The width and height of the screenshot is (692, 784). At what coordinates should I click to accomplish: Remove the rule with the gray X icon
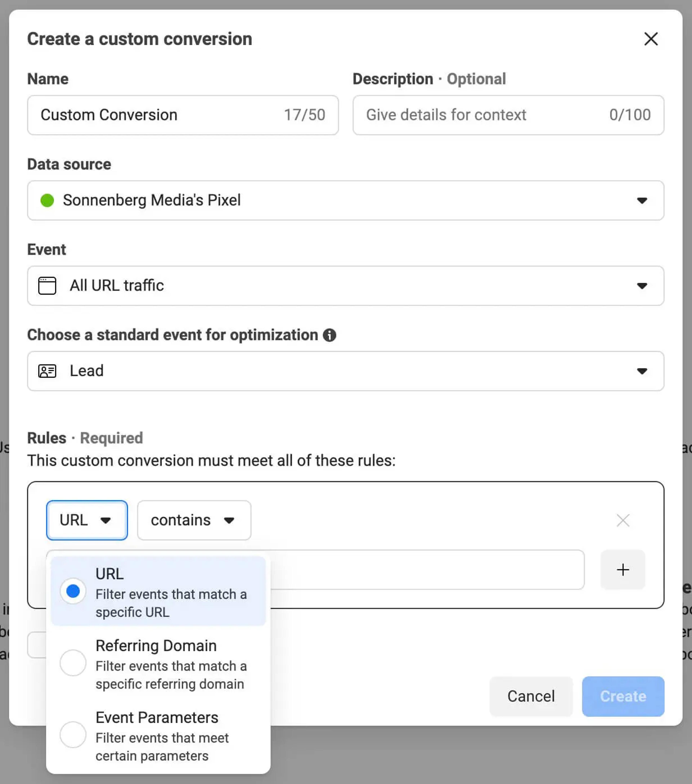coord(623,521)
